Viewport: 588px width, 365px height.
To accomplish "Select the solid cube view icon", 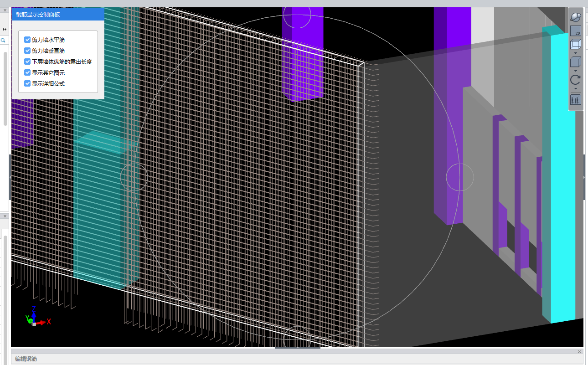I will tap(575, 62).
